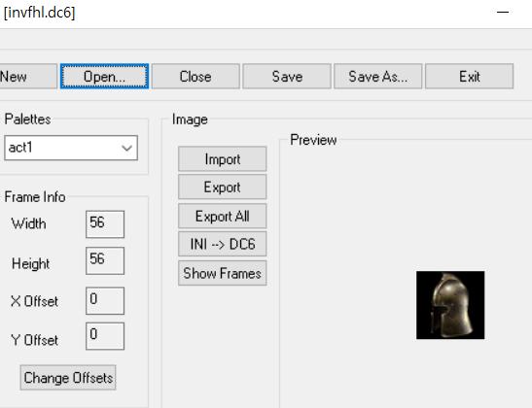
Task: Run the INI --> DC6 conversion
Action: [222, 244]
